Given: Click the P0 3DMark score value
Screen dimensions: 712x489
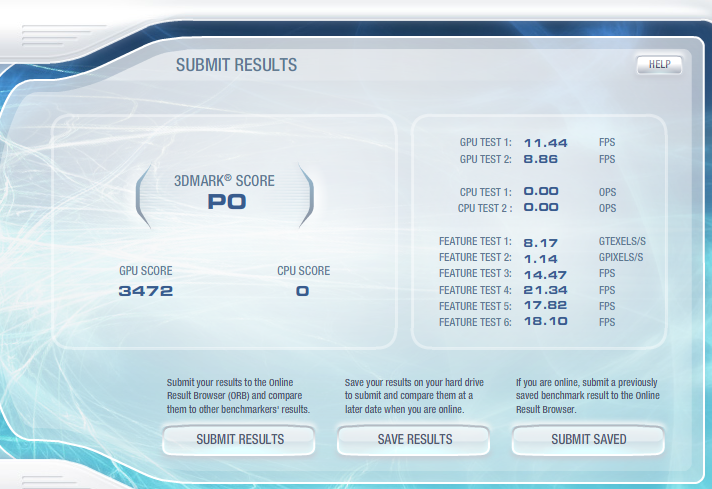Looking at the screenshot, I should tap(227, 202).
